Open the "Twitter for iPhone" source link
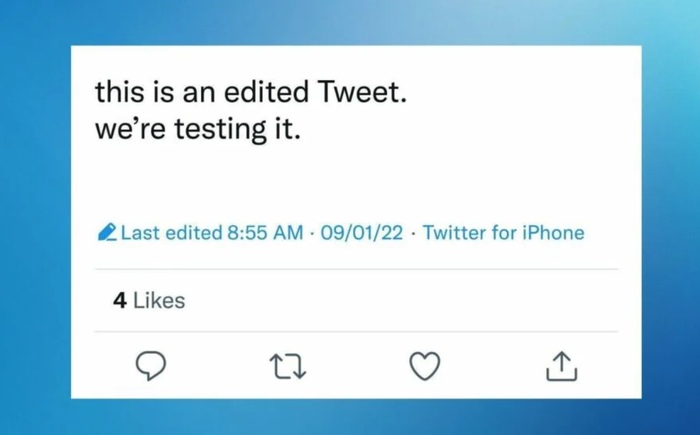Image resolution: width=700 pixels, height=435 pixels. point(504,233)
